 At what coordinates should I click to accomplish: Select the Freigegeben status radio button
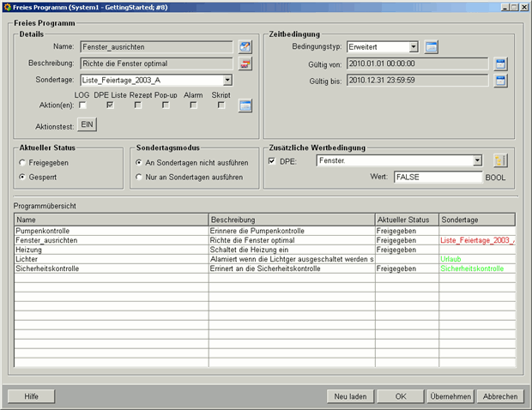pyautogui.click(x=22, y=163)
